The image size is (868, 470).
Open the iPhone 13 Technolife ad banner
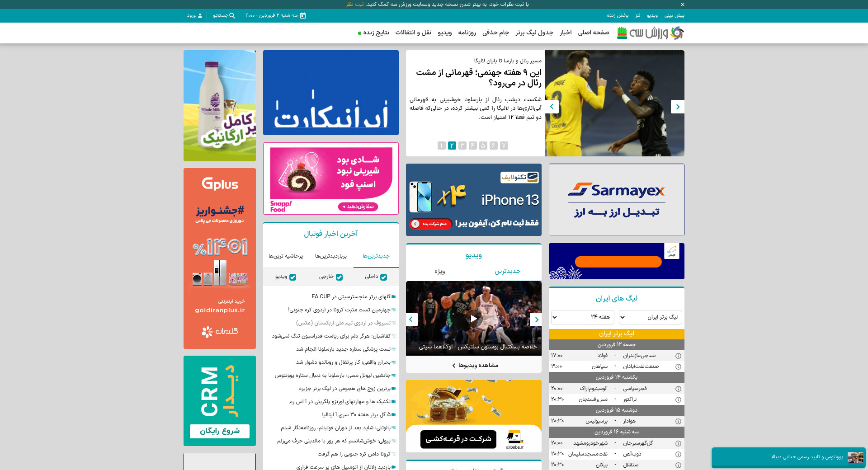pyautogui.click(x=474, y=200)
